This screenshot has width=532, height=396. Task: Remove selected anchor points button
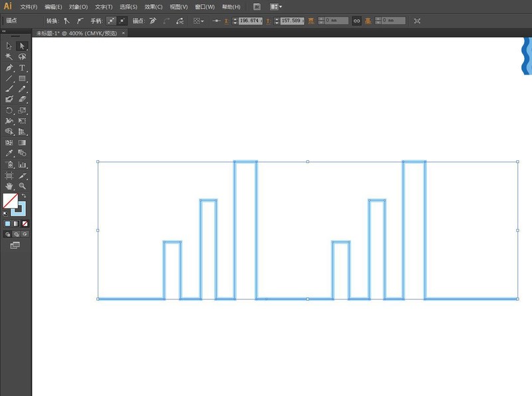[x=153, y=21]
